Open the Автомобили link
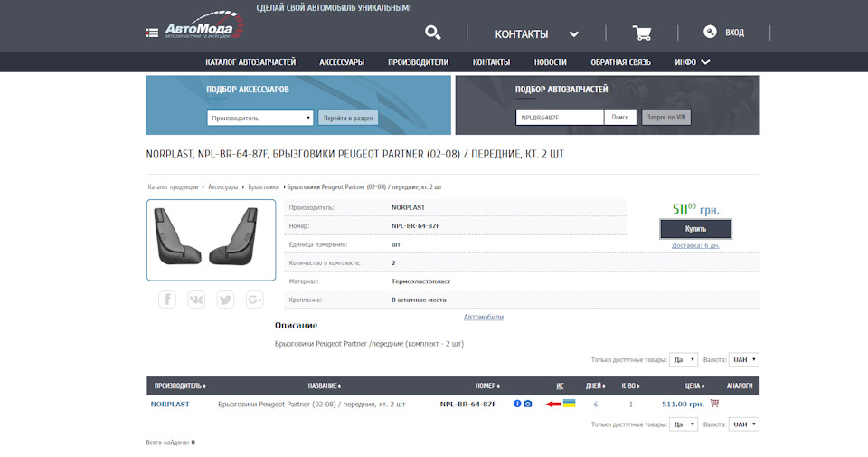The image size is (868, 457). (x=483, y=317)
